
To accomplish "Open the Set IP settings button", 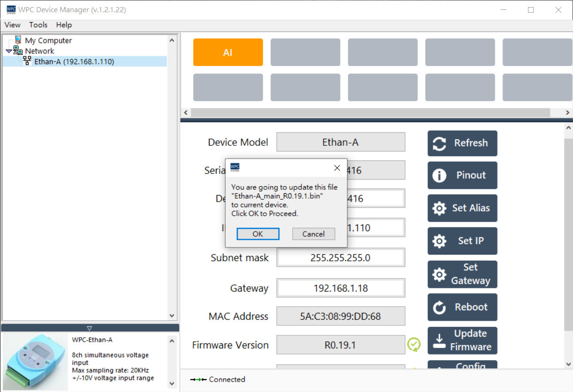I will 462,241.
